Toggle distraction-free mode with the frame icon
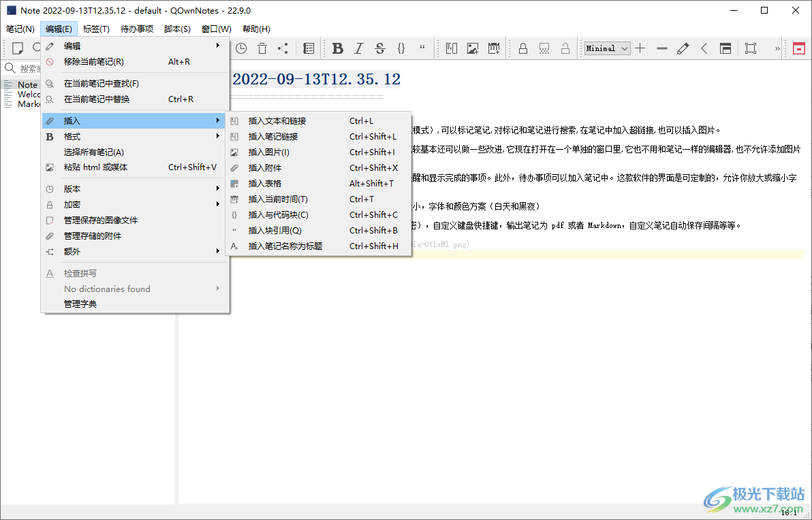Image resolution: width=812 pixels, height=520 pixels. [750, 48]
